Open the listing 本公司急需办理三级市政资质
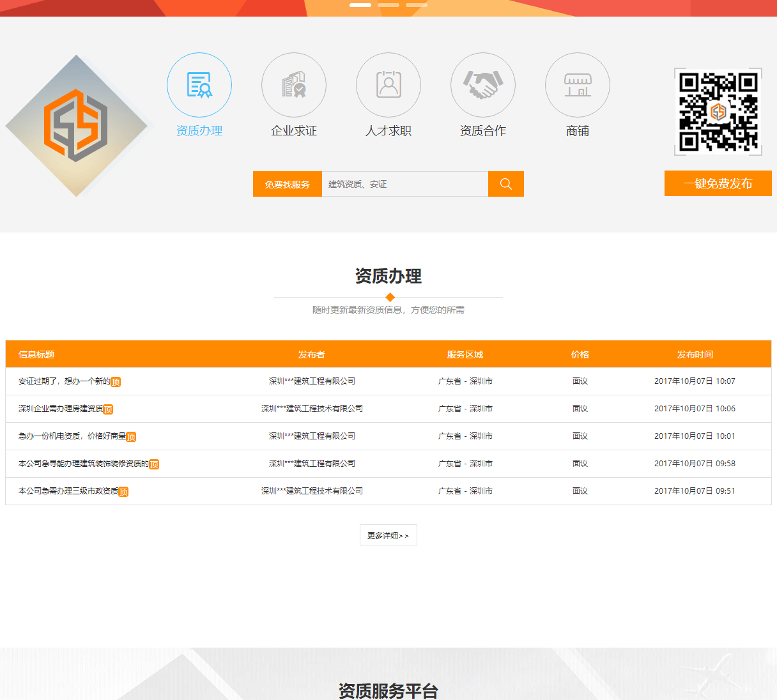 [66, 491]
